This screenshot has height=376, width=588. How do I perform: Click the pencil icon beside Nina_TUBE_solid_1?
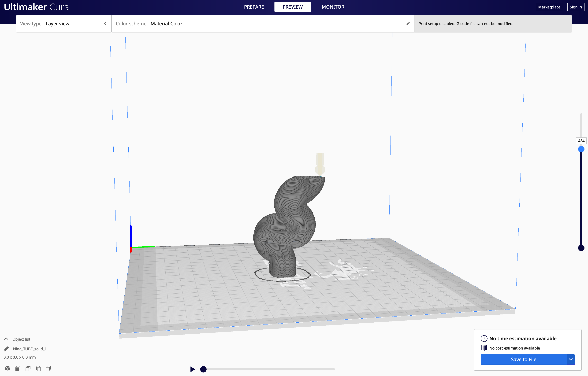[x=6, y=349]
